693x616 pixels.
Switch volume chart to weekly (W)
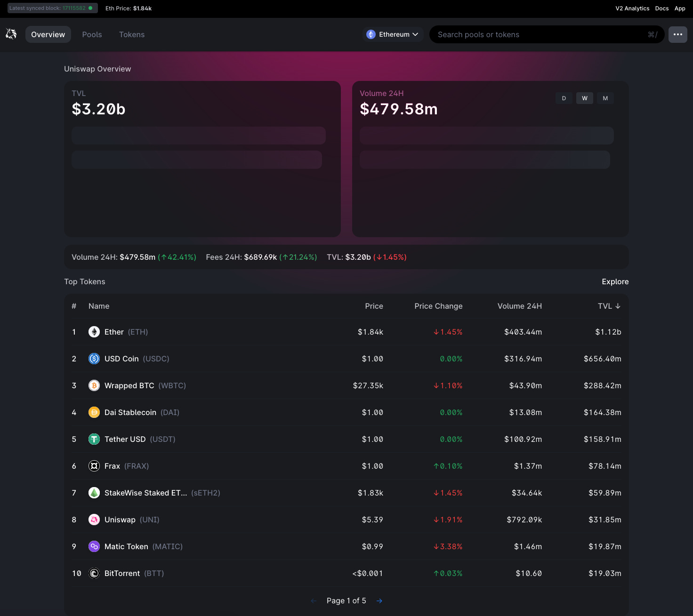[x=585, y=98]
